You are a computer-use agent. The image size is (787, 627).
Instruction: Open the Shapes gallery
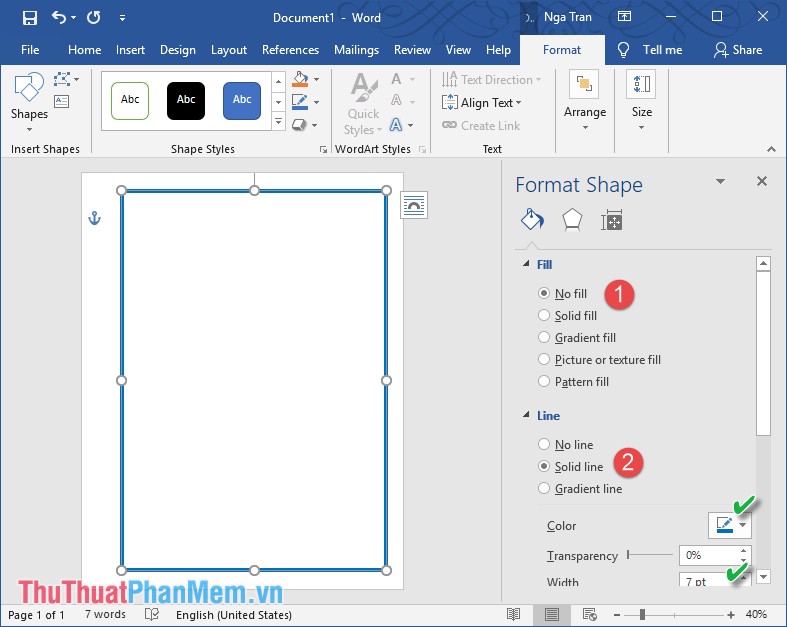pyautogui.click(x=29, y=103)
